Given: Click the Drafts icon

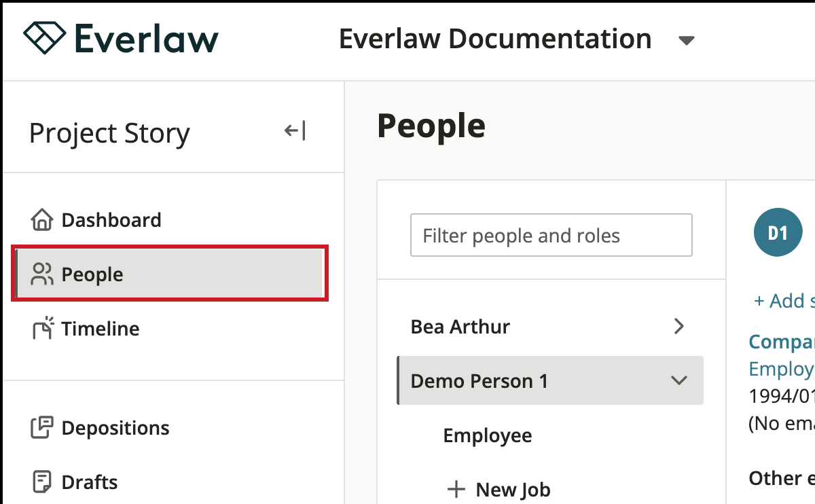Looking at the screenshot, I should tap(42, 482).
